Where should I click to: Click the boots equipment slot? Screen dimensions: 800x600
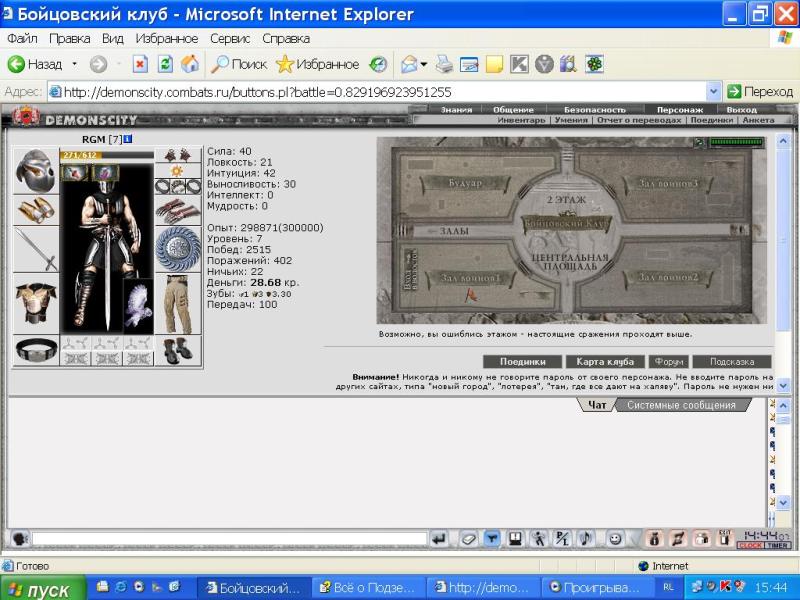(x=178, y=351)
